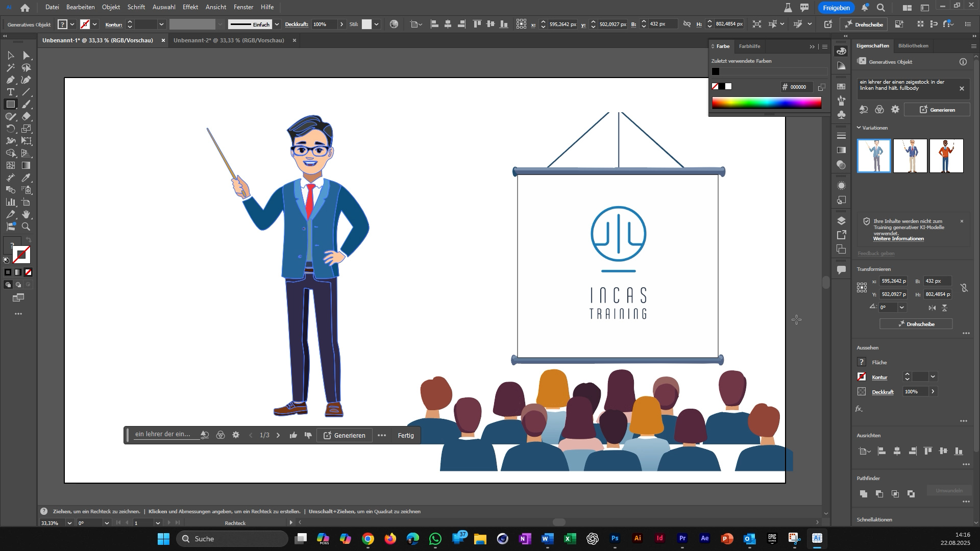
Task: Open the Effekt menu
Action: tap(190, 7)
